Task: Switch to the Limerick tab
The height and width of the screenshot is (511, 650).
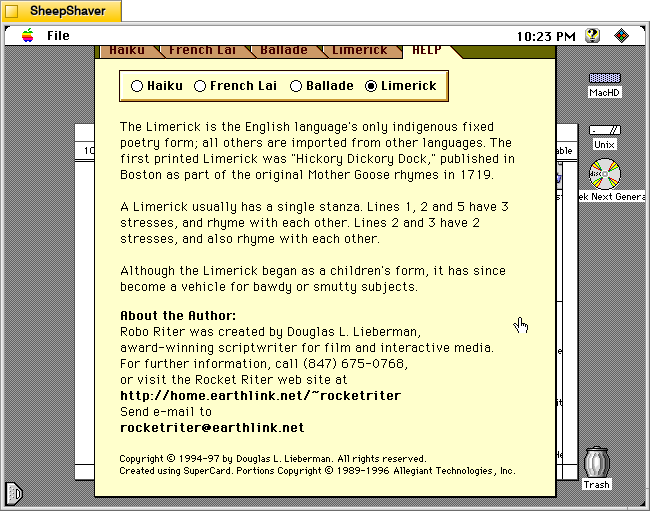Action: point(360,51)
